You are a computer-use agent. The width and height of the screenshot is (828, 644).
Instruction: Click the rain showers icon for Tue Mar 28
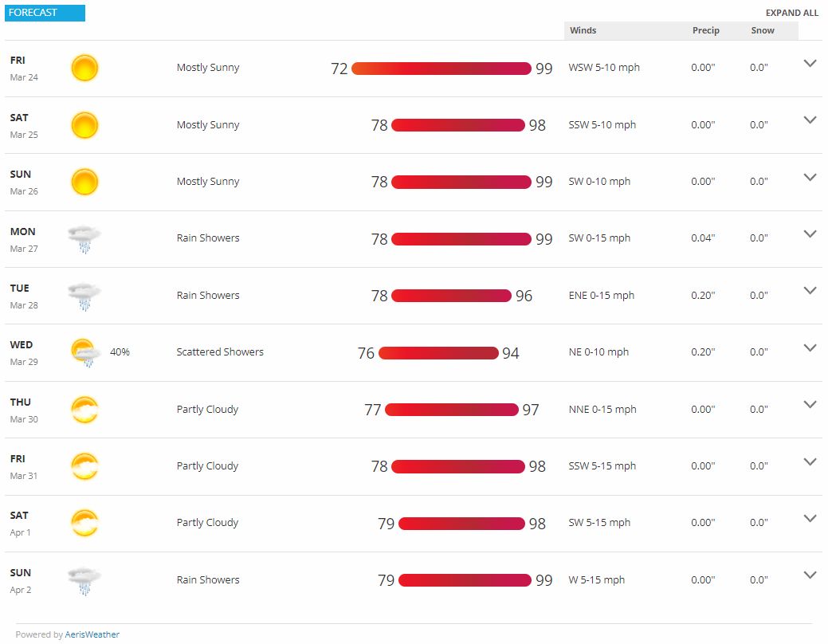(84, 296)
